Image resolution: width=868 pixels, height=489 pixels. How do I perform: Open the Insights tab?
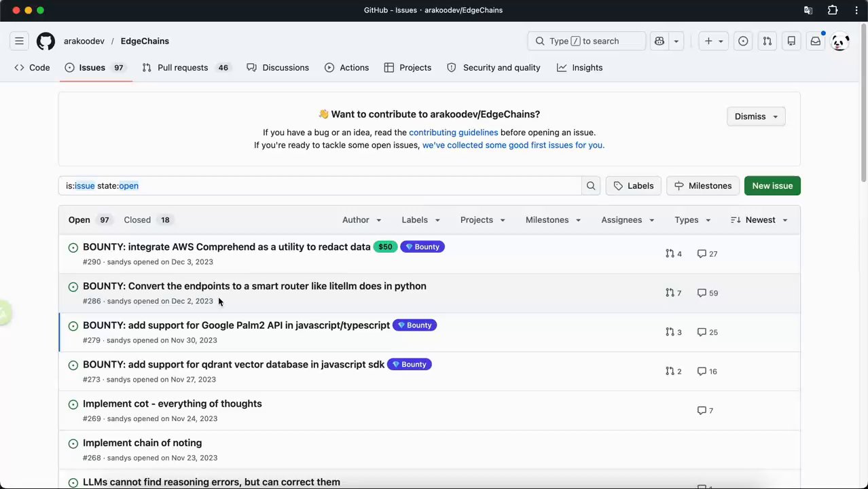pyautogui.click(x=579, y=67)
